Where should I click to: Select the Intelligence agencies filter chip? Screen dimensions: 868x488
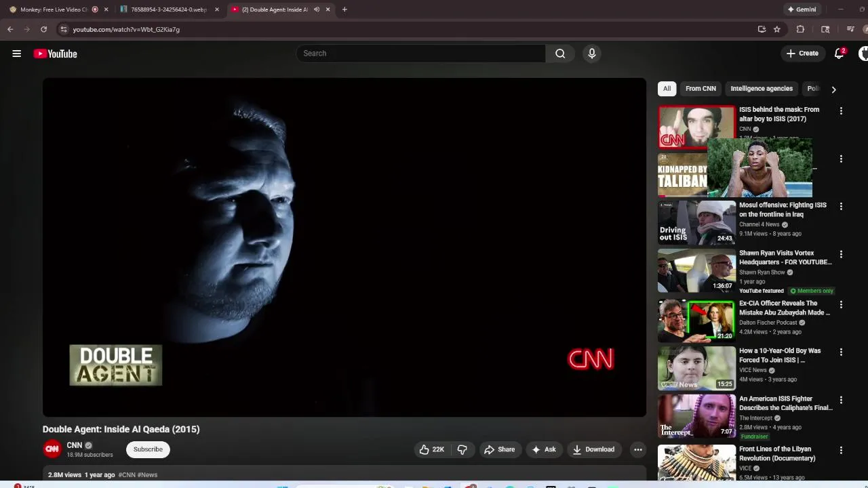(x=762, y=89)
